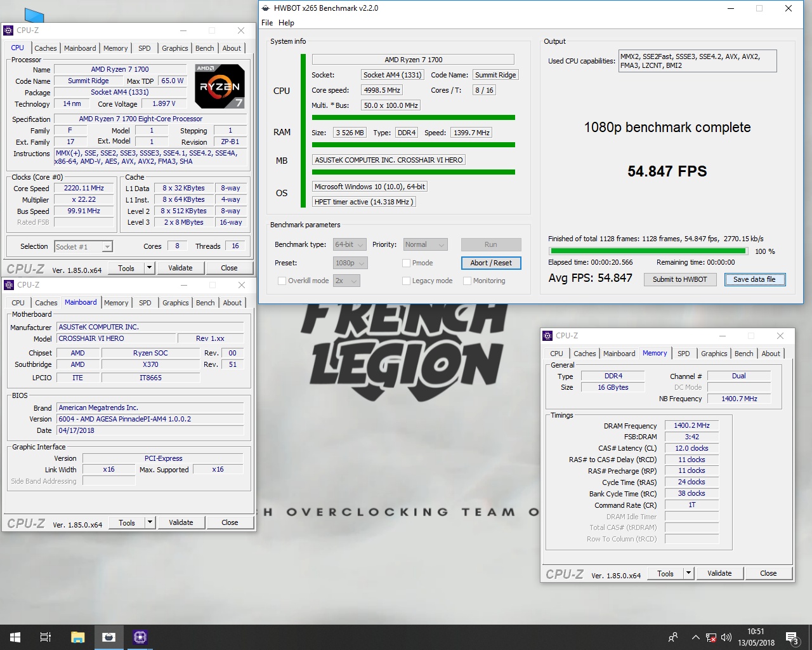This screenshot has width=812, height=650.
Task: Open the Overkill 2x dropdown
Action: point(346,281)
